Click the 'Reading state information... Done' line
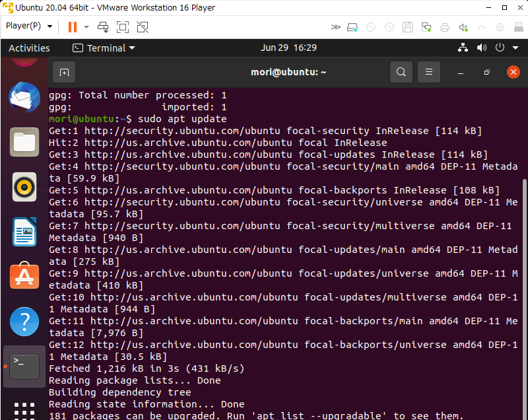The image size is (528, 420). 147,404
